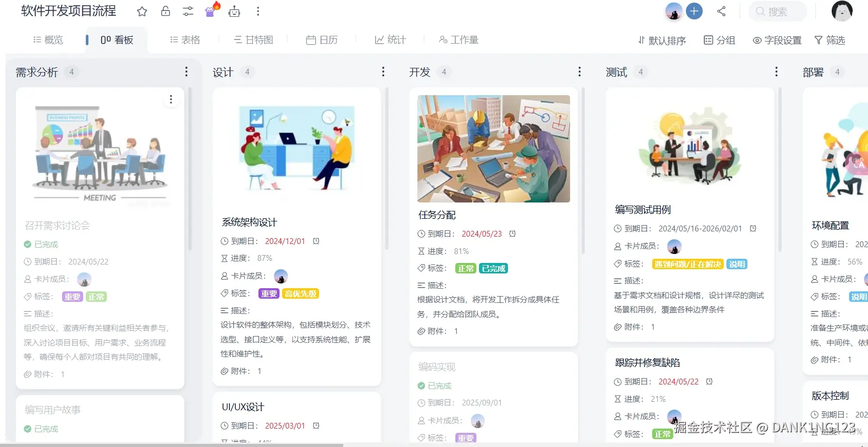Click the reminder icon beside 2024/05/23

tap(512, 233)
